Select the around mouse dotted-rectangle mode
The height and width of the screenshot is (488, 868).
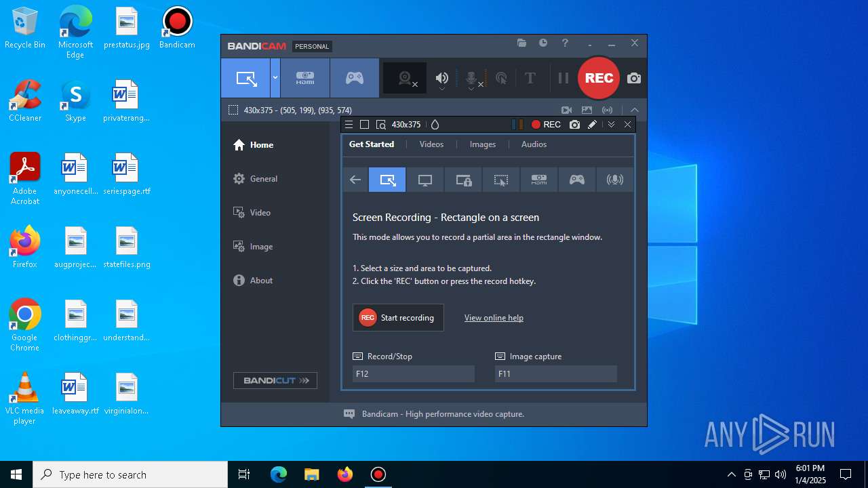pyautogui.click(x=501, y=180)
